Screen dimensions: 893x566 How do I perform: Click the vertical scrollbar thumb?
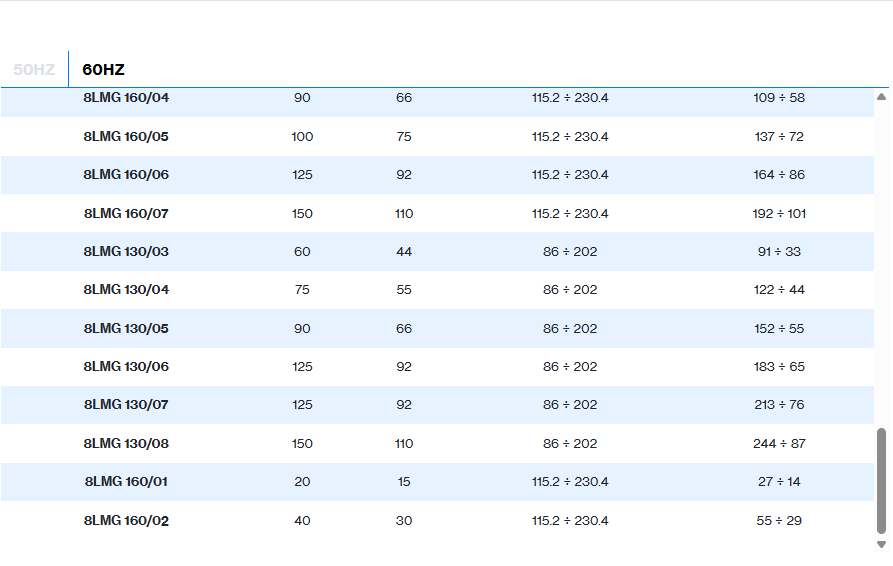tap(881, 480)
